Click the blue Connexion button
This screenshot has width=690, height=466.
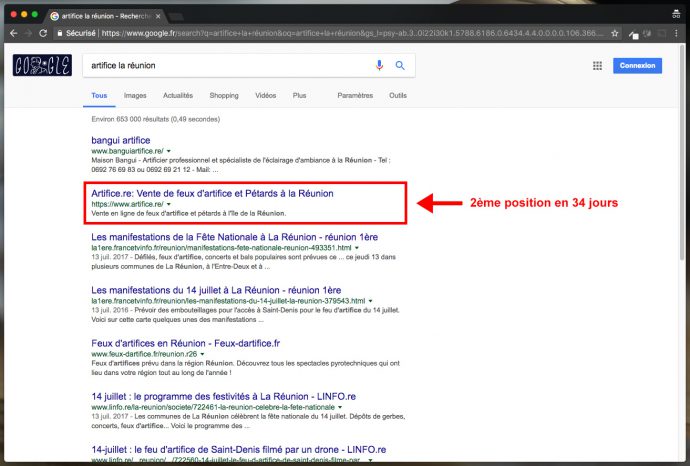[638, 66]
